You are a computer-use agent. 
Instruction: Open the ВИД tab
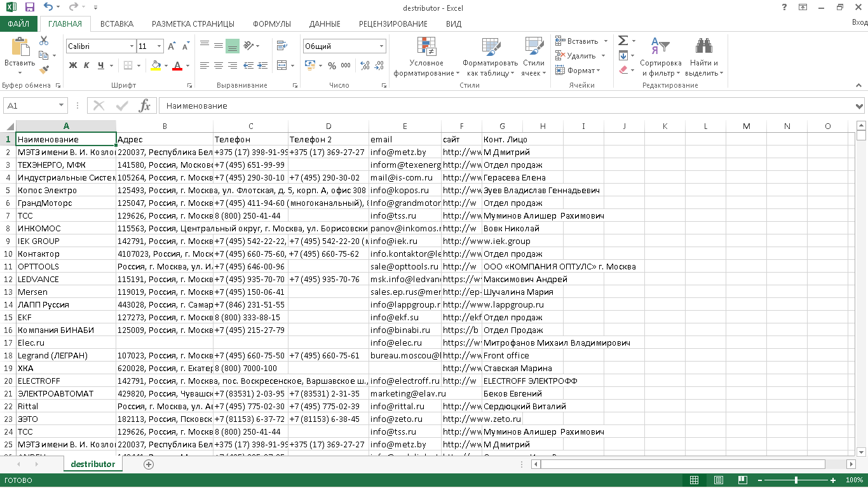tap(454, 24)
